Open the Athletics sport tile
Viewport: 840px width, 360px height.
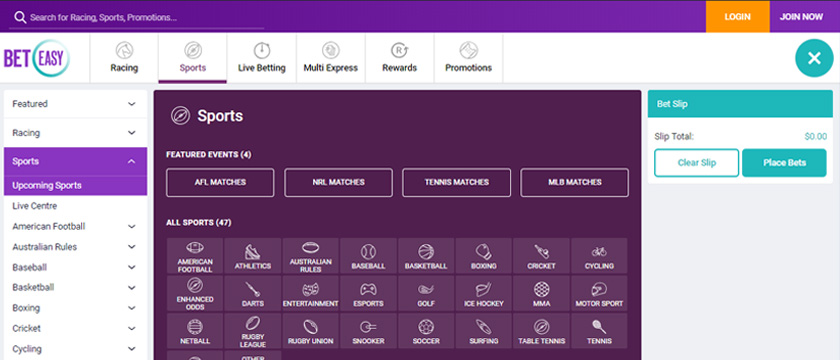pos(253,256)
